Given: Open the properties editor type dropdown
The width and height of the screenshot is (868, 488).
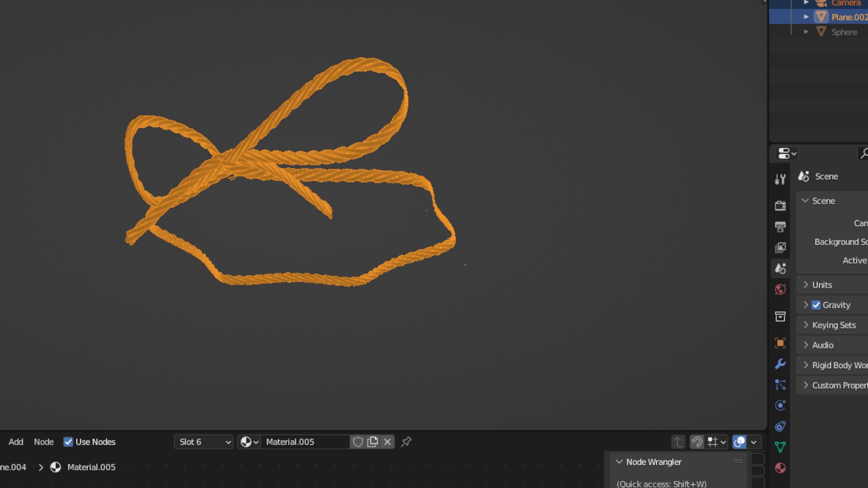Looking at the screenshot, I should pyautogui.click(x=787, y=154).
